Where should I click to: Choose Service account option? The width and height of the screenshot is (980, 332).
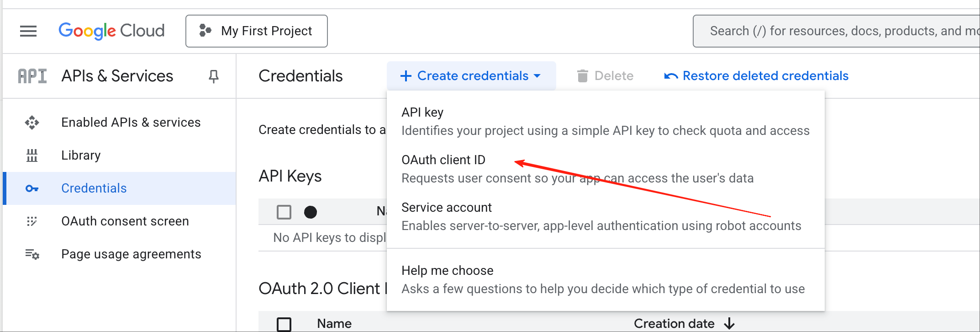pos(606,217)
